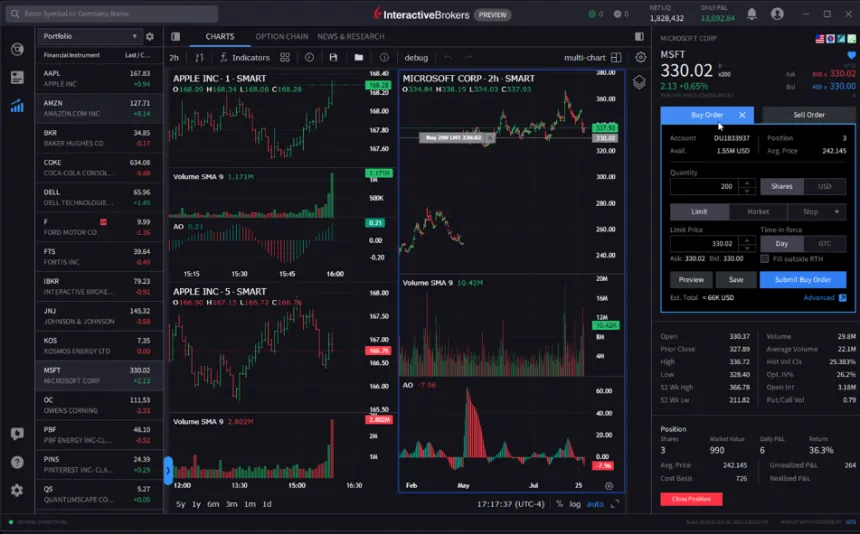Screen dimensions: 860x534
Task: Open the Sell Order tab
Action: [x=808, y=115]
